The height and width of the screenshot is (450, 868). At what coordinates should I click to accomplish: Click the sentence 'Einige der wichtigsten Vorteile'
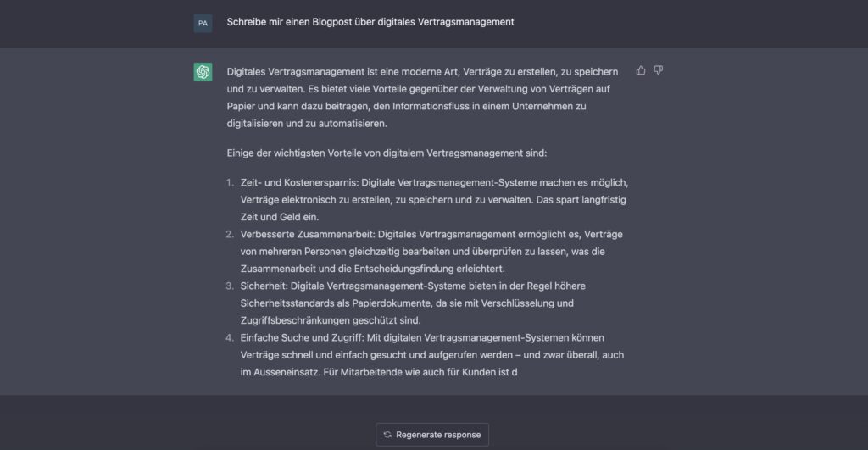coord(387,153)
